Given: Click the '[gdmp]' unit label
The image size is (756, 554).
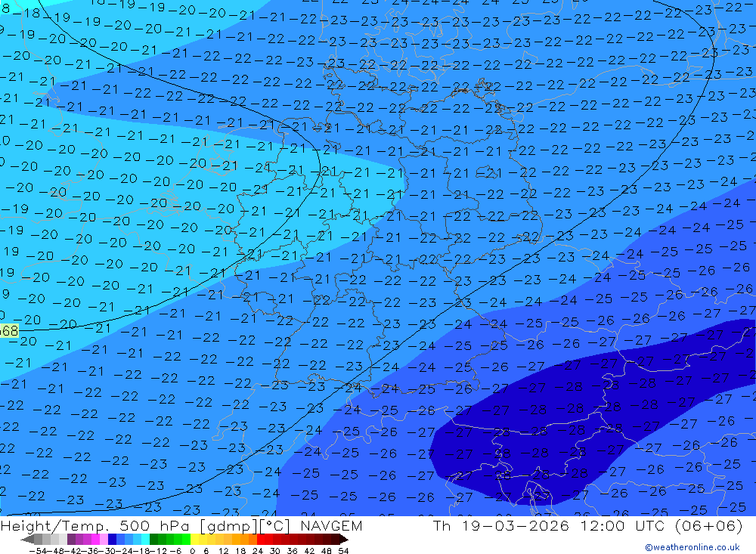Looking at the screenshot, I should point(230,526).
